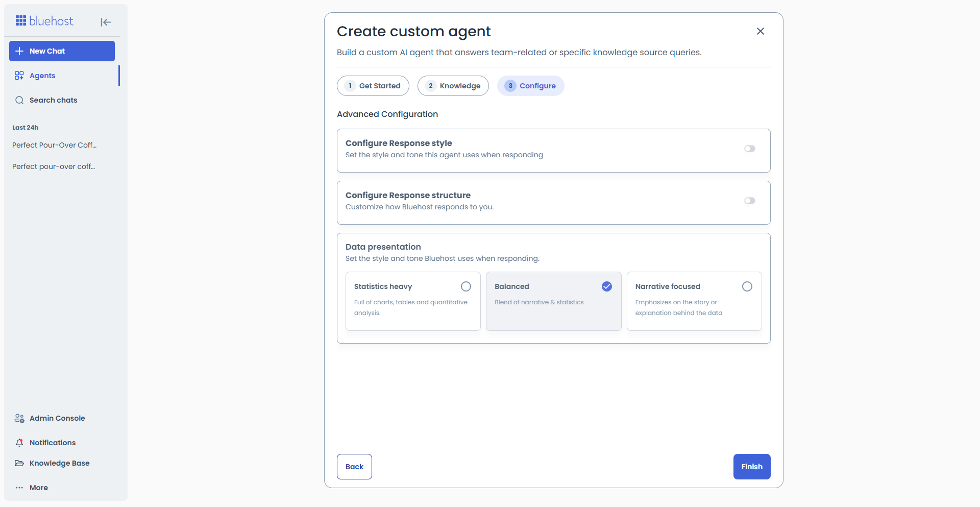This screenshot has width=980, height=507.
Task: Select the Balanced radio option
Action: tap(606, 286)
